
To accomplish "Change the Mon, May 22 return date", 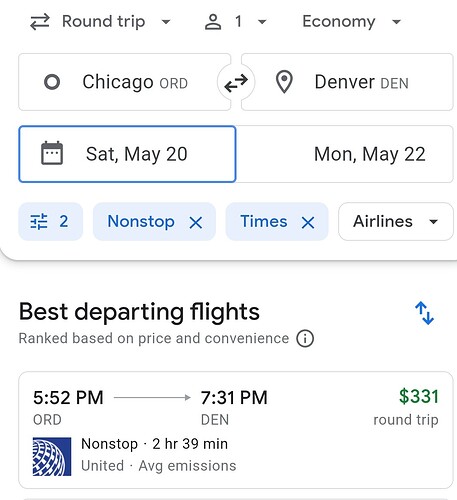I will click(345, 154).
